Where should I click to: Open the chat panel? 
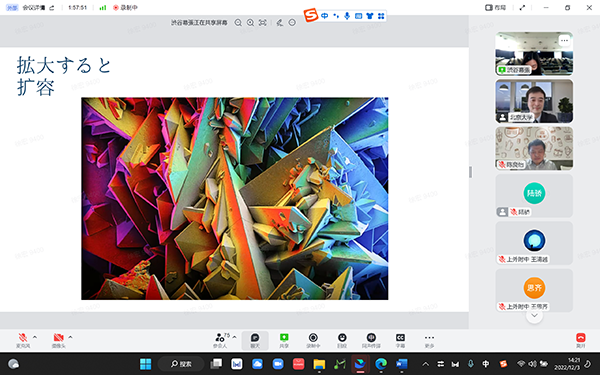click(x=255, y=339)
